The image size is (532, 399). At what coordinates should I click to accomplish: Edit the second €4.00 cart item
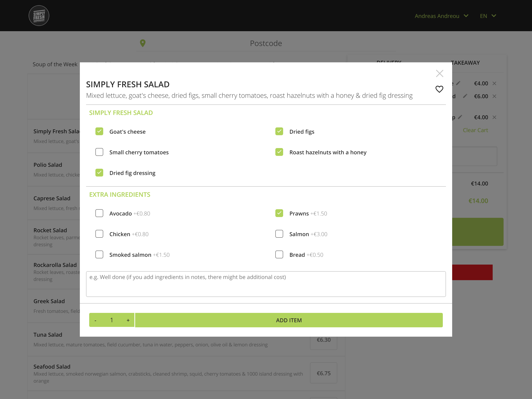(x=460, y=117)
